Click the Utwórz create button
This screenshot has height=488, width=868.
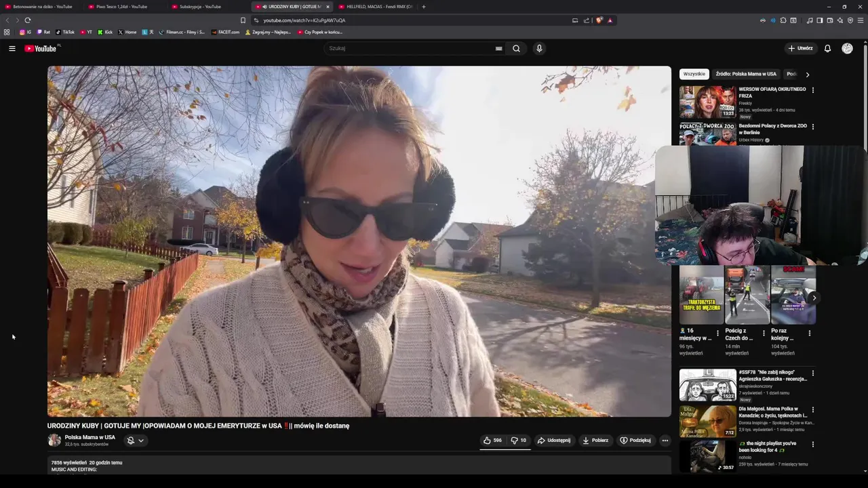pyautogui.click(x=800, y=48)
